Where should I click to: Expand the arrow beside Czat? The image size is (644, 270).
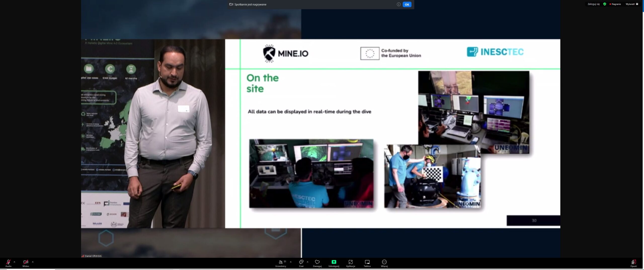tap(307, 262)
